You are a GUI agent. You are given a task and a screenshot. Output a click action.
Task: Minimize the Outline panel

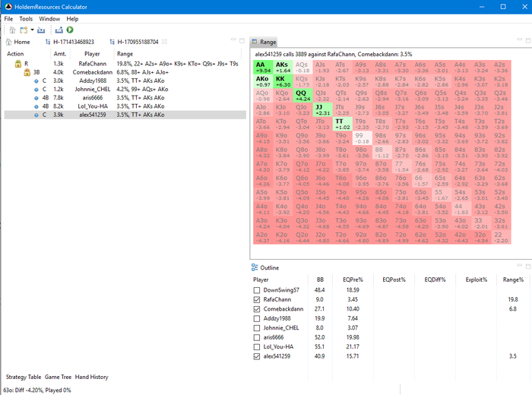[x=519, y=265]
